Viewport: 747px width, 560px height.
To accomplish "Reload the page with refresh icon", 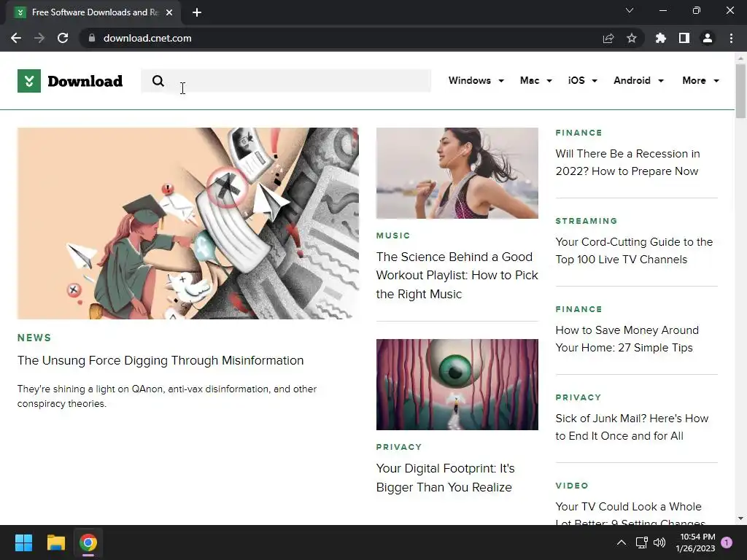I will tap(63, 38).
